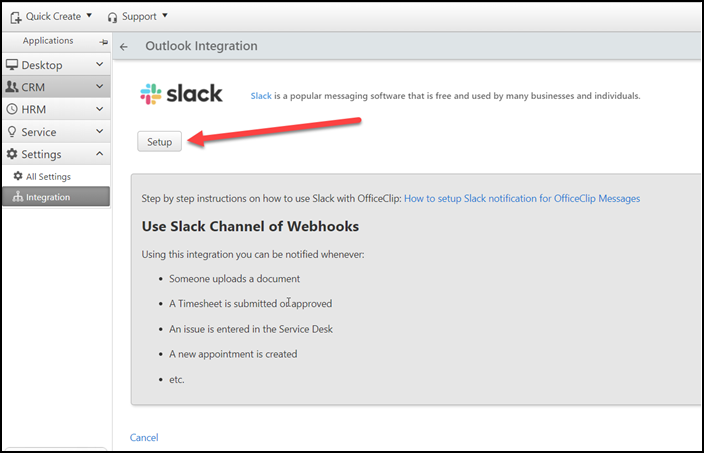Click 'A Timesheet is submitted or approved' bullet
Screen dimensions: 704x453
(251, 304)
